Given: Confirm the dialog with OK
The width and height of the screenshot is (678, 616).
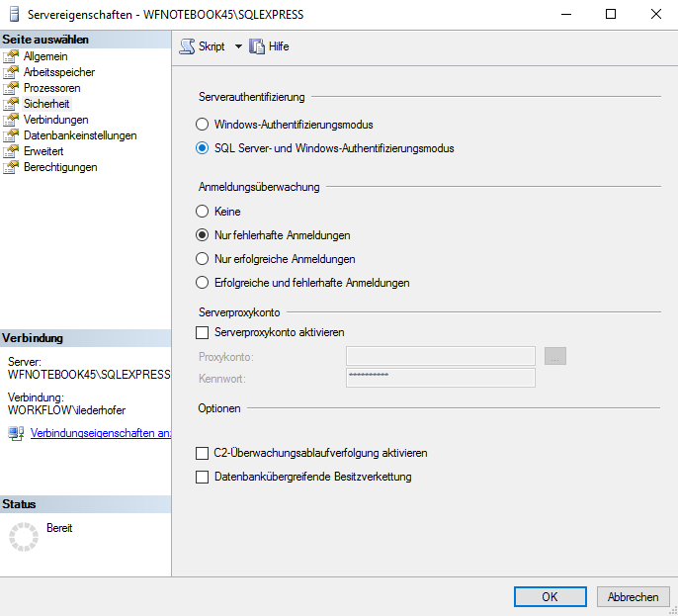Looking at the screenshot, I should 551,596.
